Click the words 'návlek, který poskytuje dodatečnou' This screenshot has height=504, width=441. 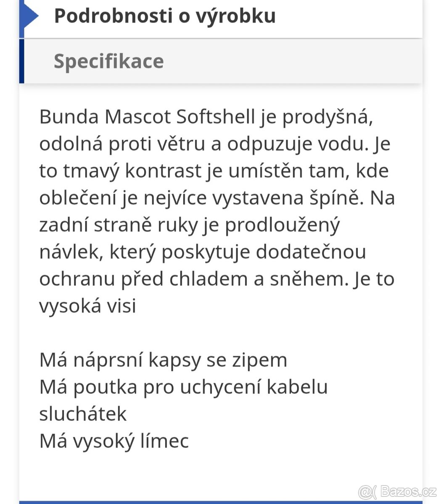click(x=203, y=252)
